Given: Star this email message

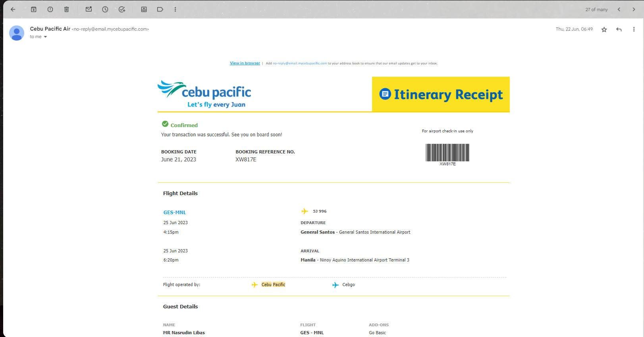Looking at the screenshot, I should point(604,29).
